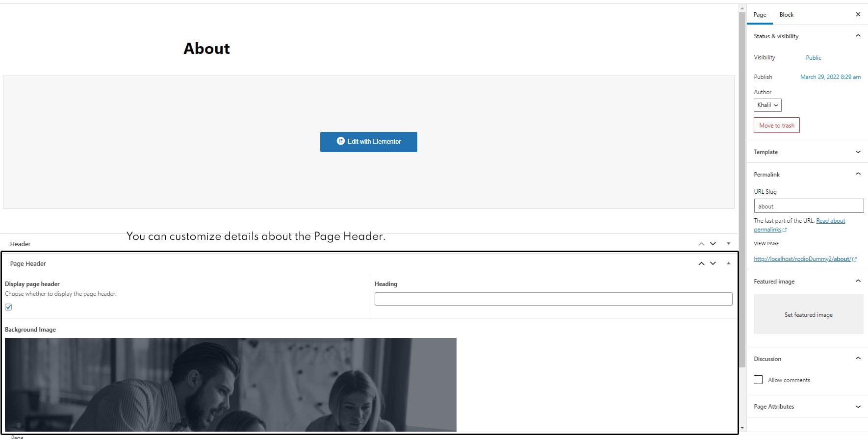
Task: Click Move to trash button
Action: pyautogui.click(x=776, y=126)
